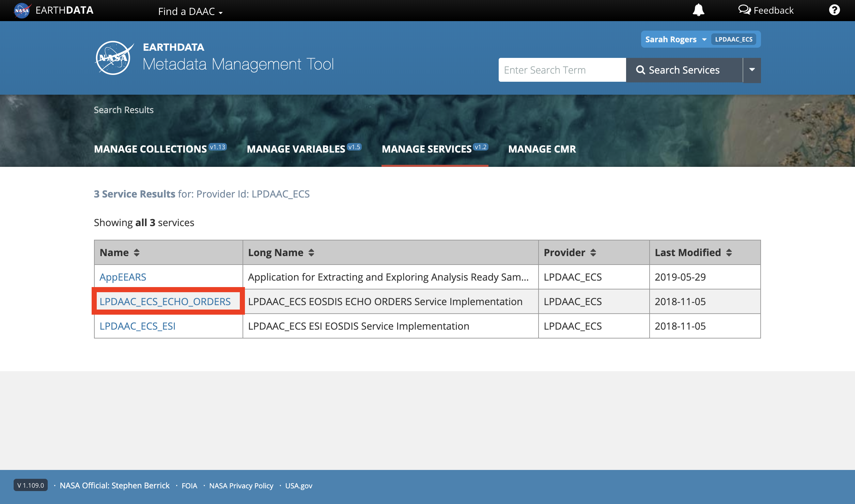Open the FOIA footer link
Image resolution: width=855 pixels, height=504 pixels.
(189, 486)
